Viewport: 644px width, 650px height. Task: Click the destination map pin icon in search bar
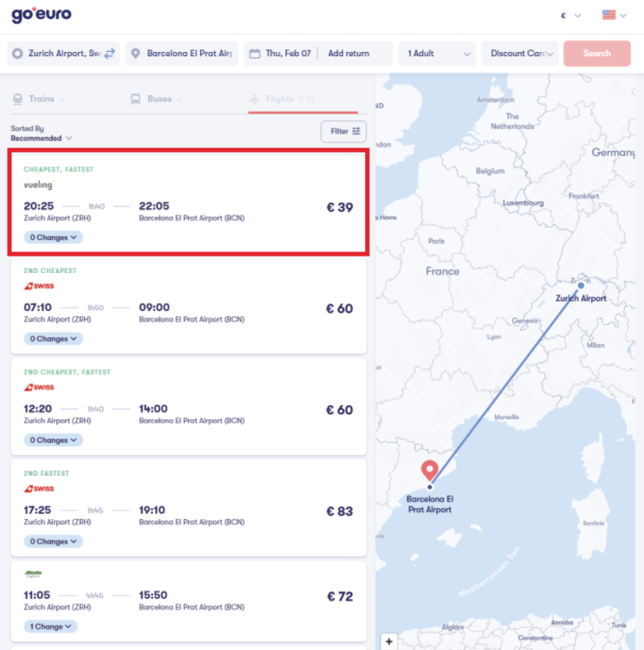click(135, 54)
